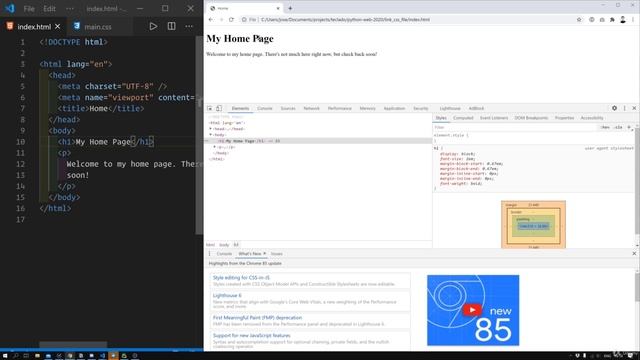Switch to Properties pane

tap(564, 118)
